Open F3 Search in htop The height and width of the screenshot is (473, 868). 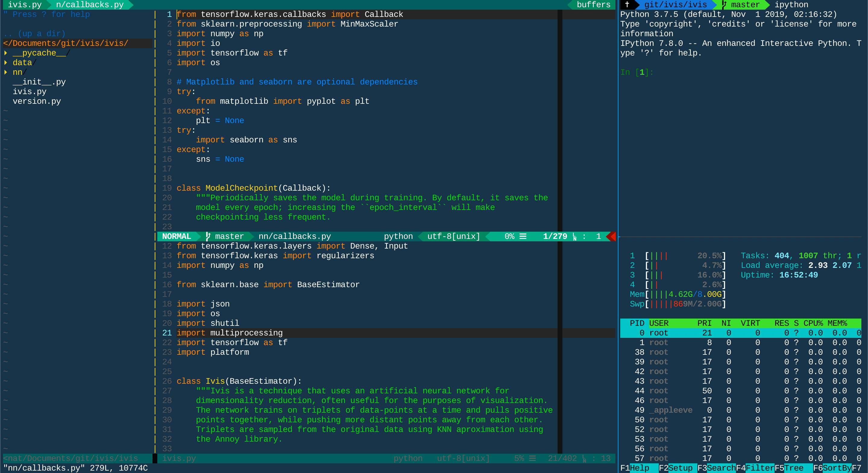(x=716, y=468)
